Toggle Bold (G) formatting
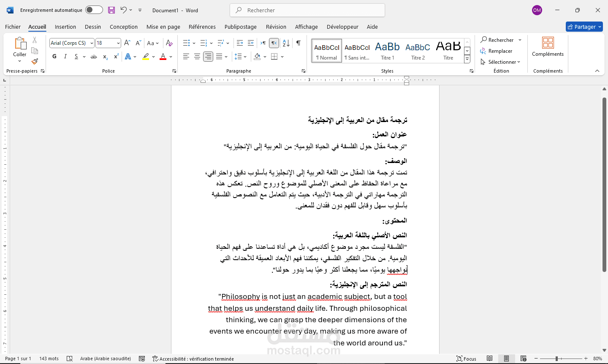 tap(54, 57)
